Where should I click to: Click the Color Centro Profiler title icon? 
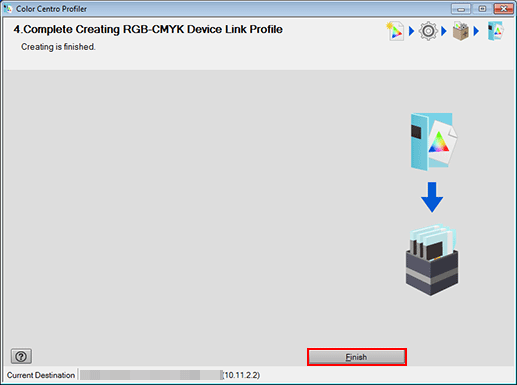point(8,8)
